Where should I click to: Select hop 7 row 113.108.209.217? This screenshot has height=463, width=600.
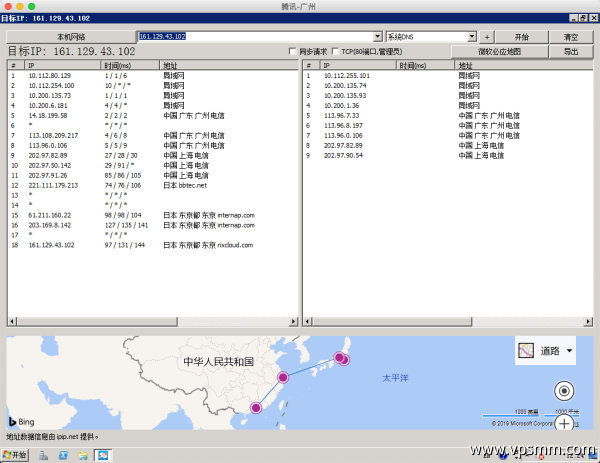pyautogui.click(x=152, y=135)
